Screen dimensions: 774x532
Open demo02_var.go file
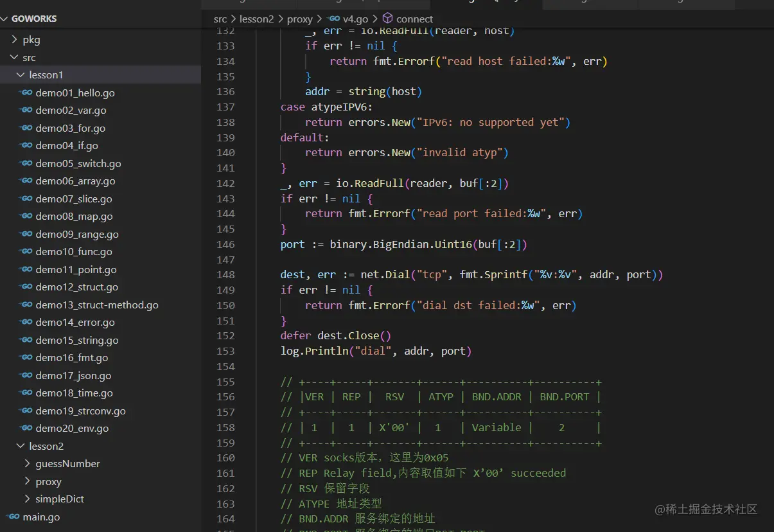(x=71, y=111)
